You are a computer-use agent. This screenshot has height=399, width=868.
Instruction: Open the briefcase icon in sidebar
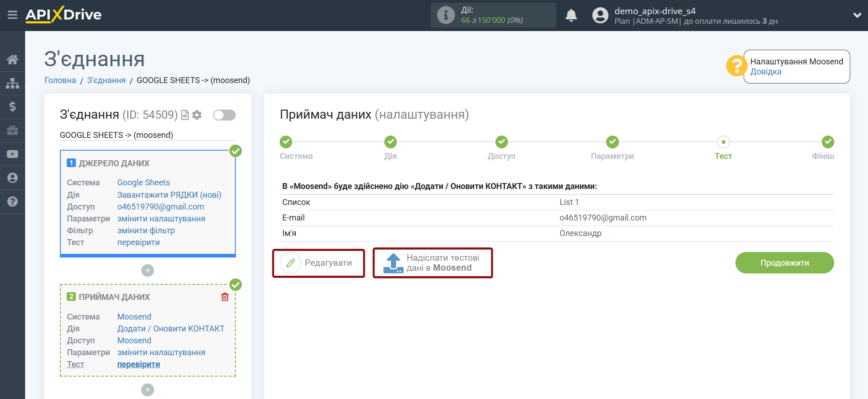coord(12,131)
